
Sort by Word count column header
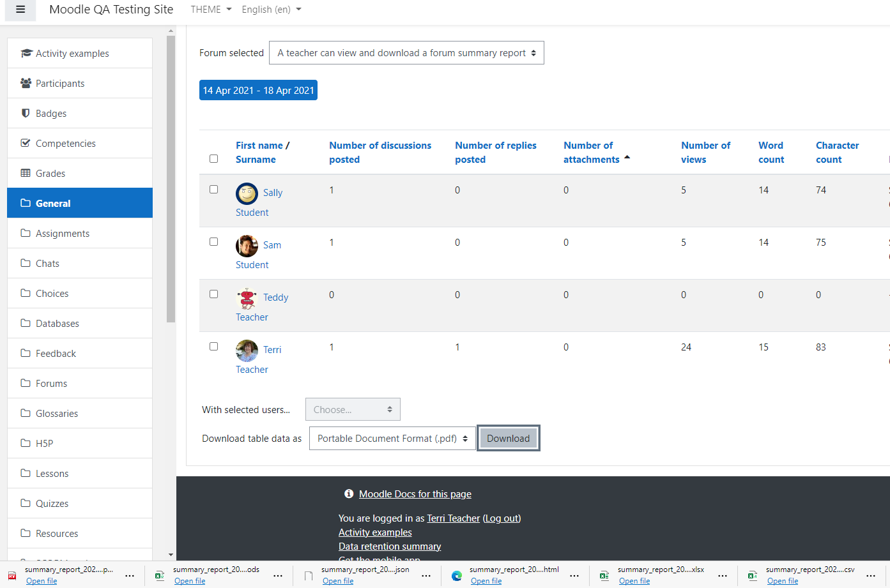click(x=771, y=152)
